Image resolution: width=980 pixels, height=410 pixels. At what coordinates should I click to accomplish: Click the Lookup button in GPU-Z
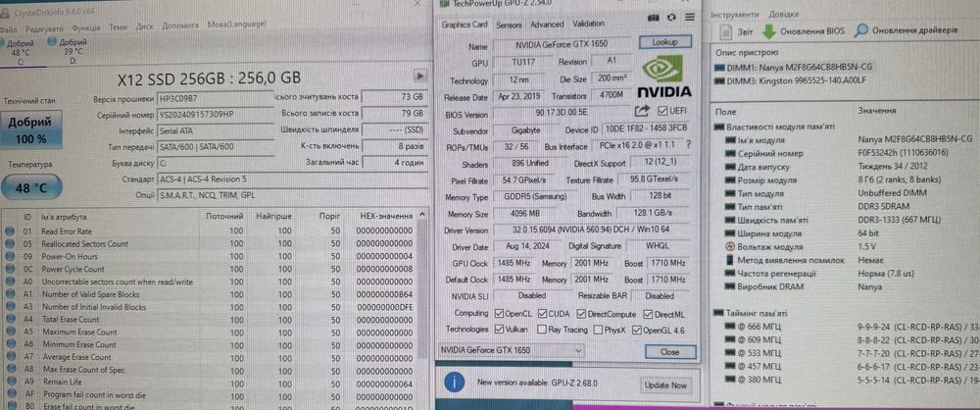664,42
